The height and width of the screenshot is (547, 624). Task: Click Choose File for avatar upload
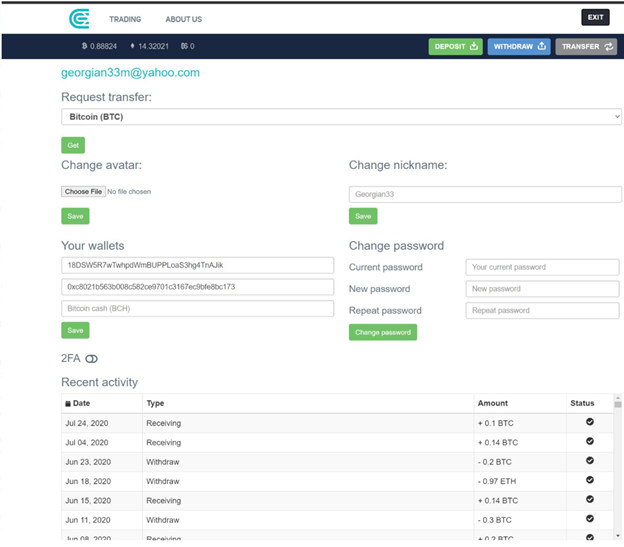point(82,191)
